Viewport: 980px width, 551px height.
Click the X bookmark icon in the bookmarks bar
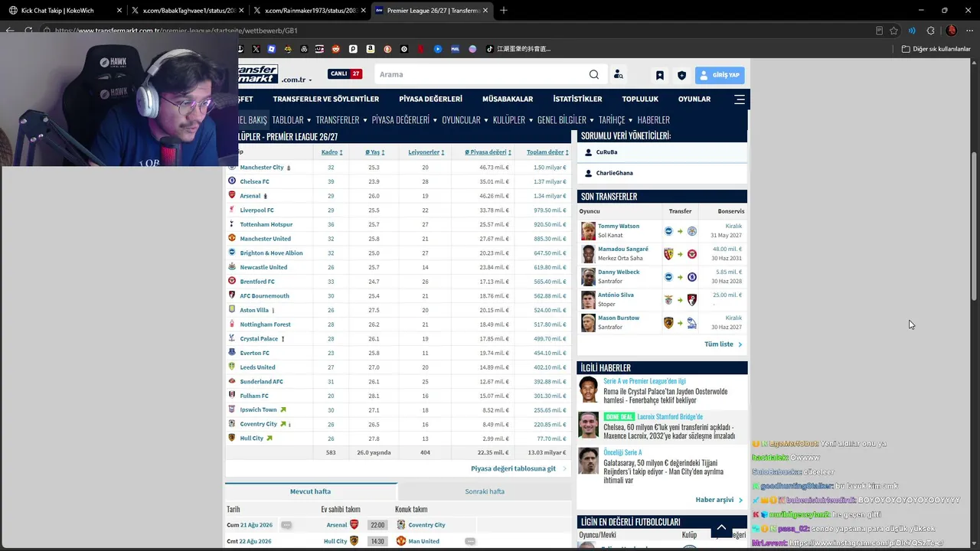tap(256, 49)
